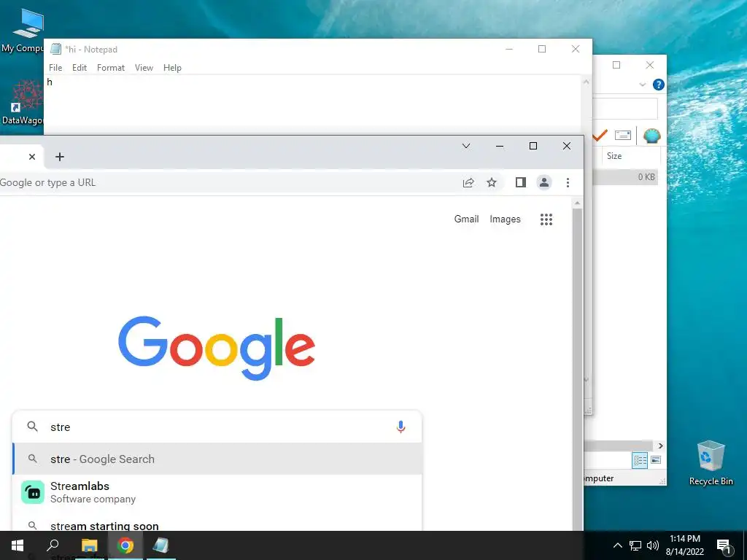Switch explorer to details view
Viewport: 747px width, 560px height.
[640, 460]
